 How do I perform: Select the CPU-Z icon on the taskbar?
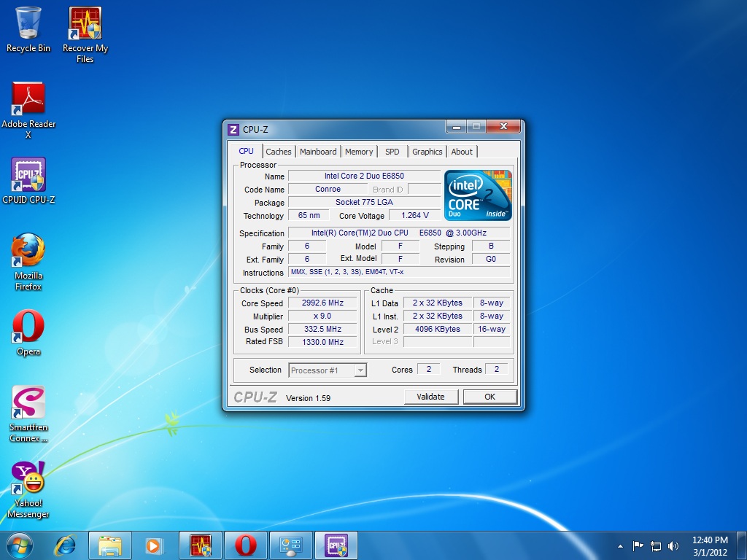[337, 545]
